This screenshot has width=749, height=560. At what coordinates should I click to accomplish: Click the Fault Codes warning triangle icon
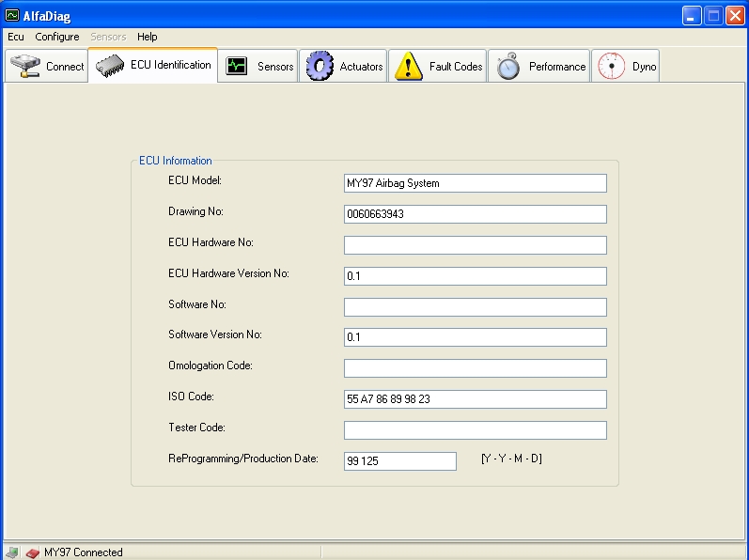pos(409,67)
